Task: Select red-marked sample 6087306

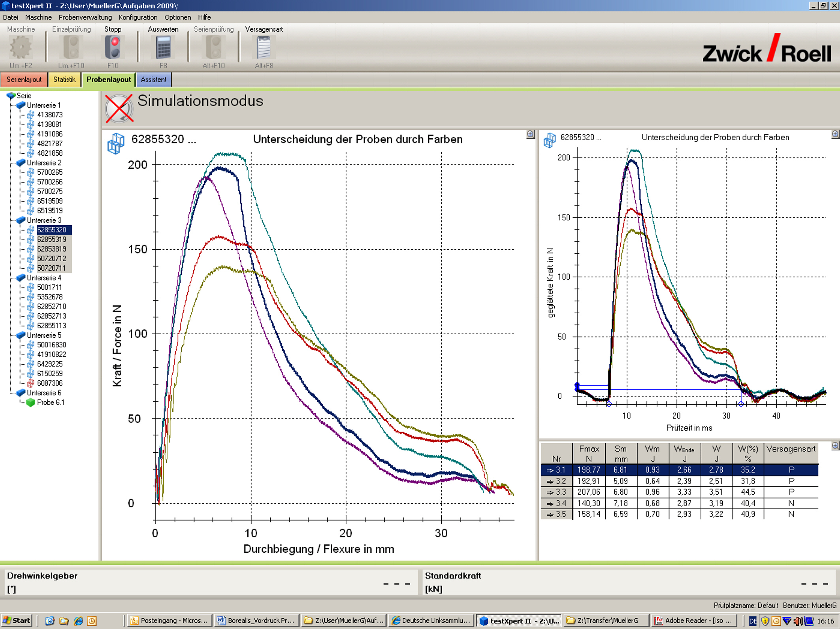Action: click(x=49, y=383)
